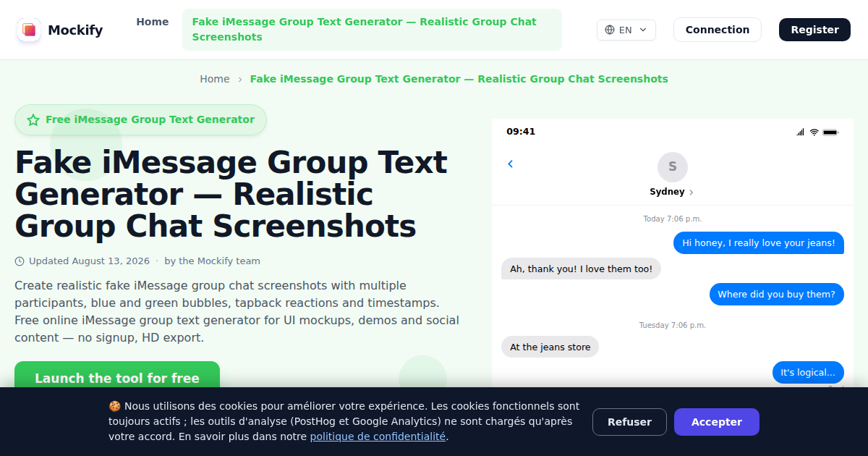Click the cellular signal icon in status bar

pyautogui.click(x=801, y=132)
